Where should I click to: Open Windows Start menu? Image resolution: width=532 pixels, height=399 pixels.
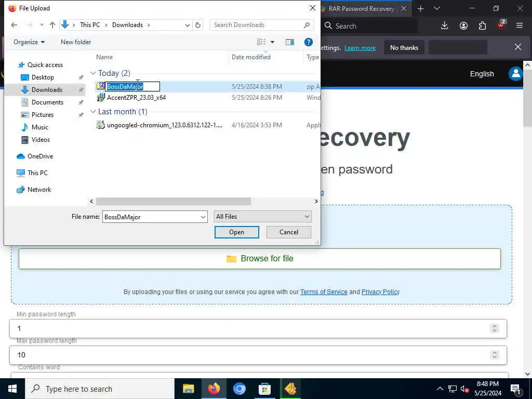click(x=12, y=389)
